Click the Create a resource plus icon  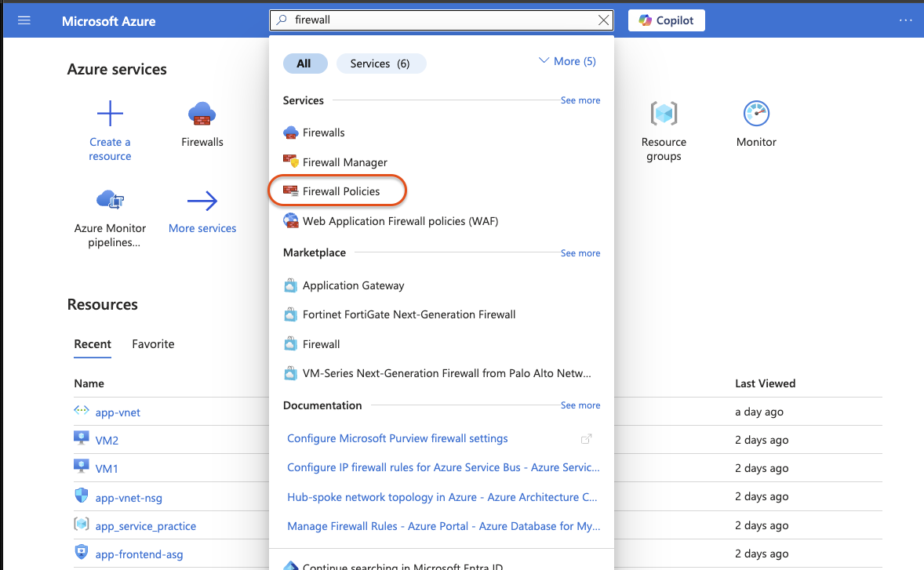coord(110,113)
